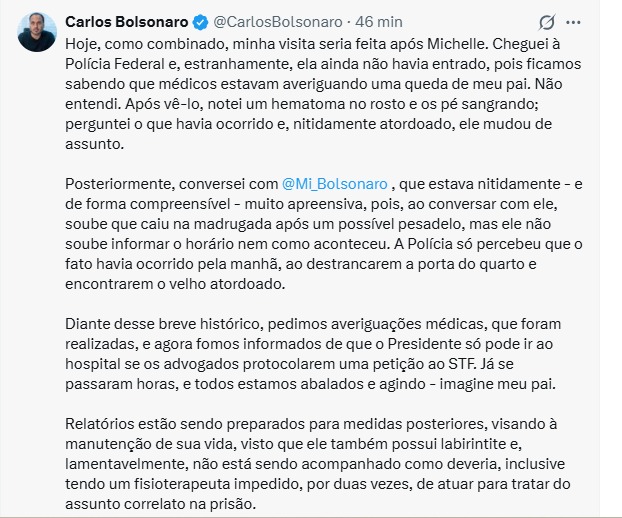Click the word "hospital" in the third paragraph
622x518 pixels.
pos(93,363)
